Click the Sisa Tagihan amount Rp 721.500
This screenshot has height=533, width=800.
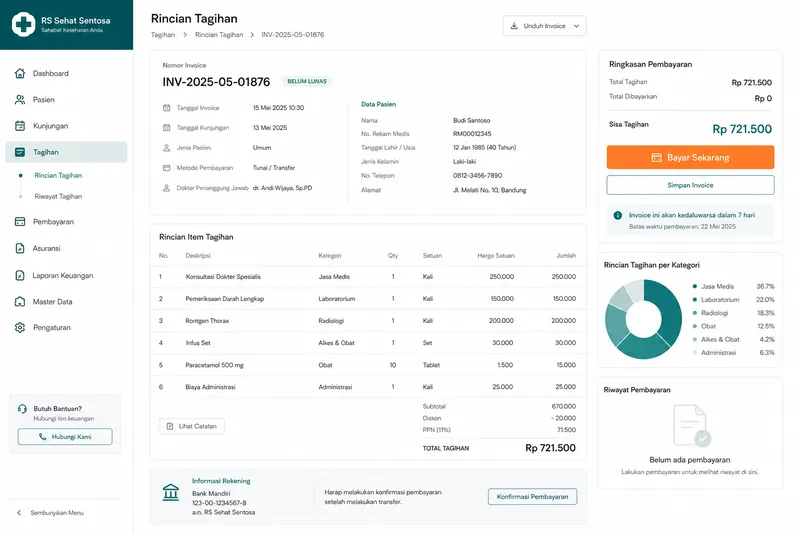[x=742, y=129]
